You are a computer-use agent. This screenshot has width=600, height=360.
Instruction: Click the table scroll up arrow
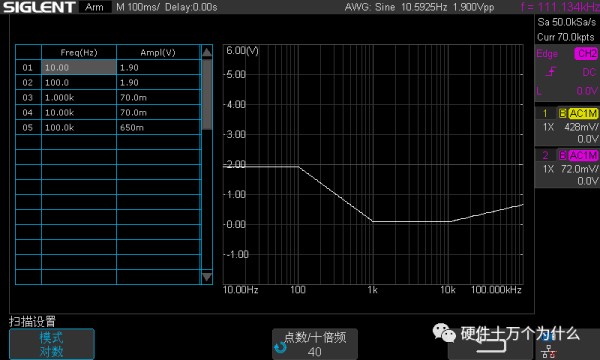(x=207, y=52)
